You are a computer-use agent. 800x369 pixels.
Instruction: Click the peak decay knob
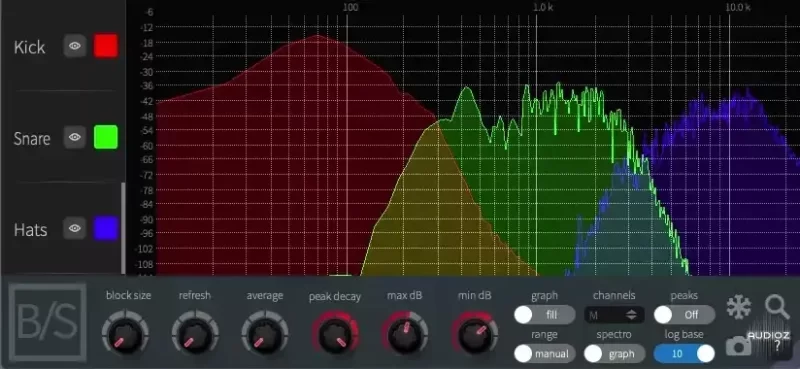335,335
